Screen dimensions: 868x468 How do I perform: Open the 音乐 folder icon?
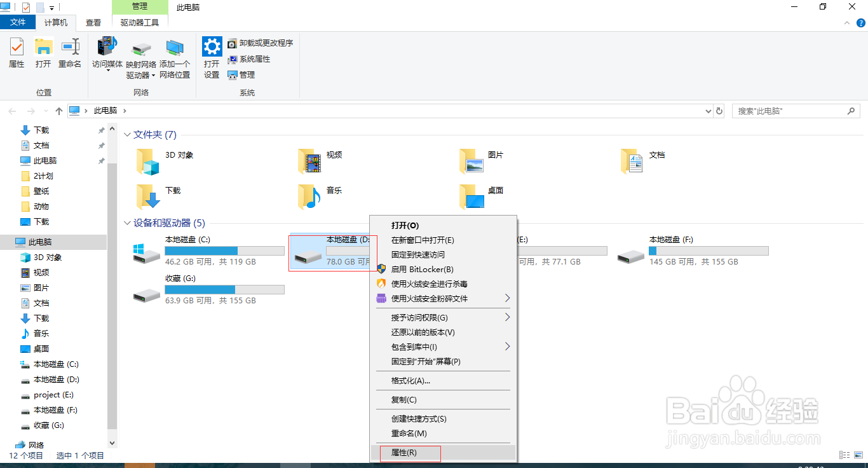(309, 197)
